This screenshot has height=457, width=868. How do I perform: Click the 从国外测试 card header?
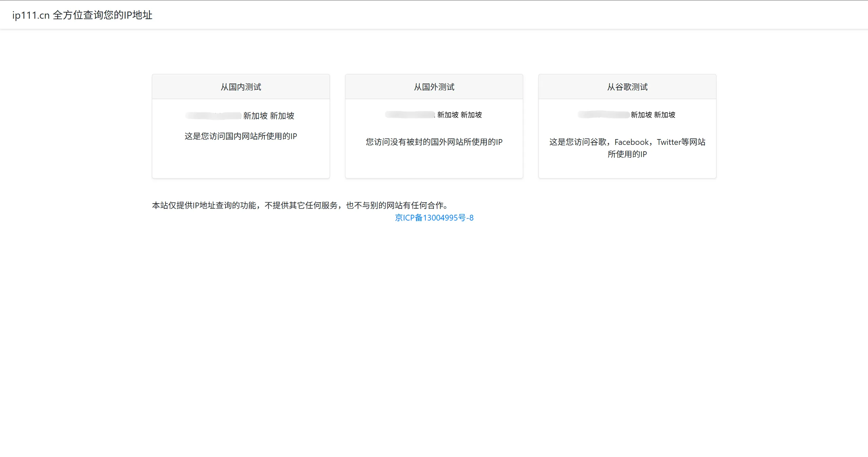434,87
